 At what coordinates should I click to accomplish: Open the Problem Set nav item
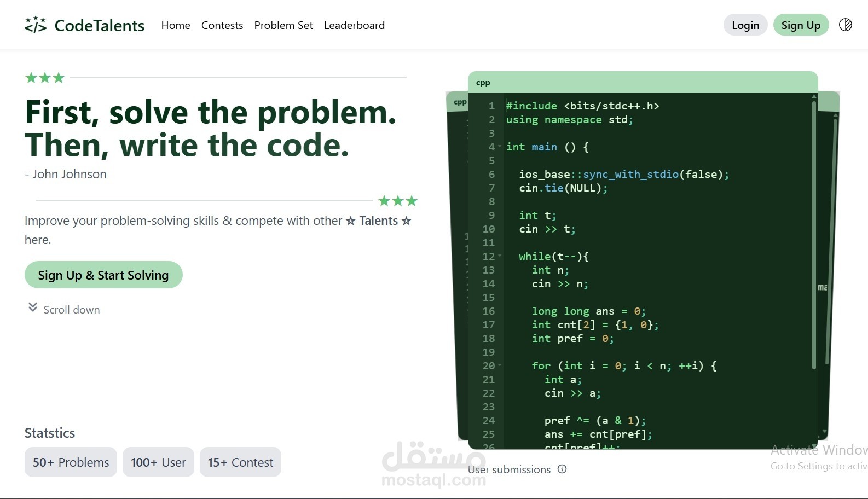coord(283,25)
